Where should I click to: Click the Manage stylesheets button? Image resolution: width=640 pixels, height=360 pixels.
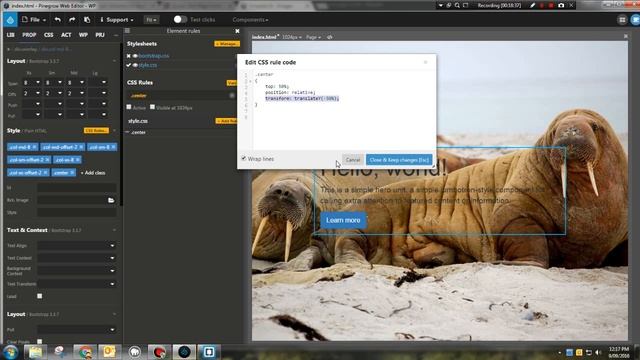pos(227,44)
